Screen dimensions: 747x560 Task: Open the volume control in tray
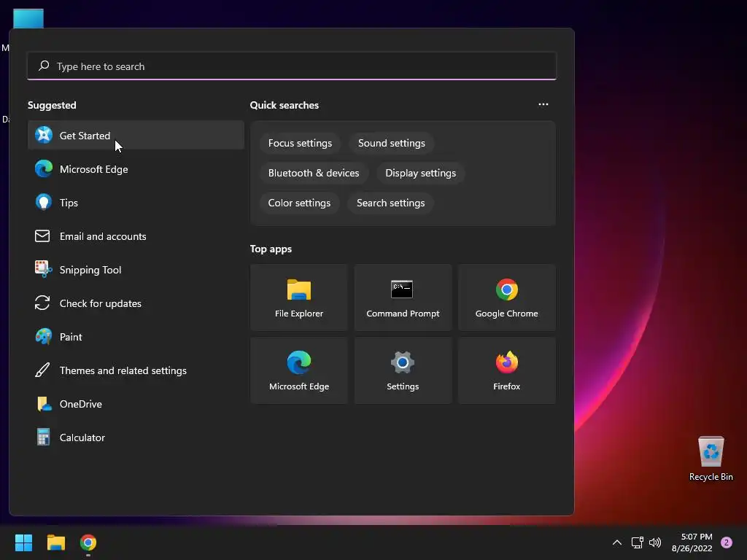tap(655, 542)
